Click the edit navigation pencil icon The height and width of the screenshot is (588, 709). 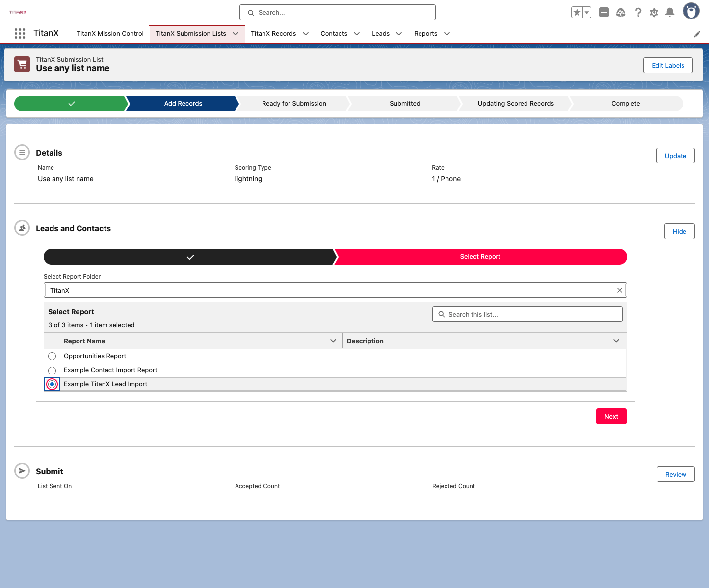tap(697, 34)
